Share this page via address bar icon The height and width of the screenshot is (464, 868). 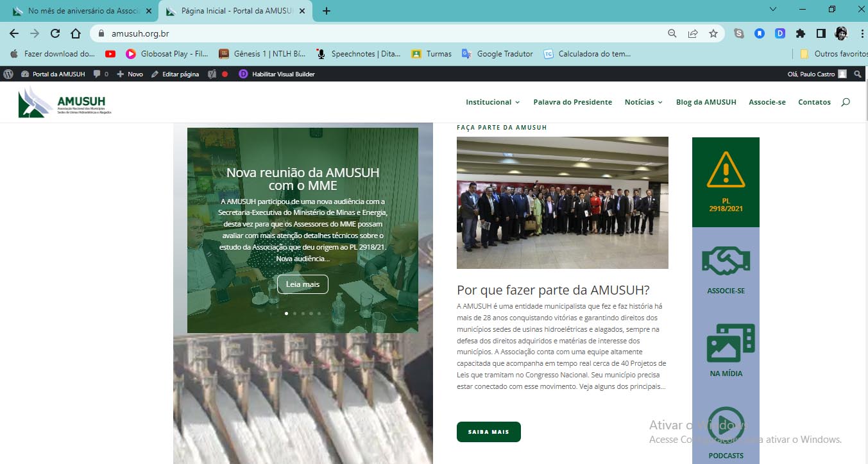[x=693, y=33]
